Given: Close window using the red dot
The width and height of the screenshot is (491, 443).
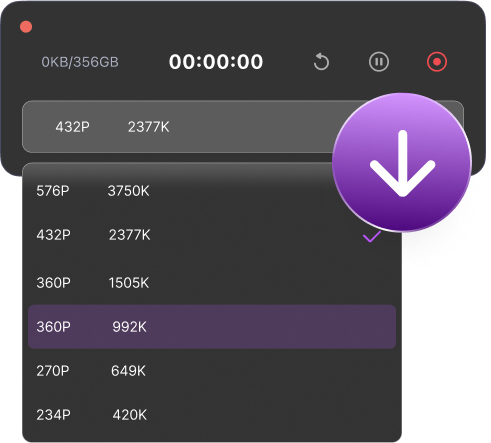Looking at the screenshot, I should [26, 27].
